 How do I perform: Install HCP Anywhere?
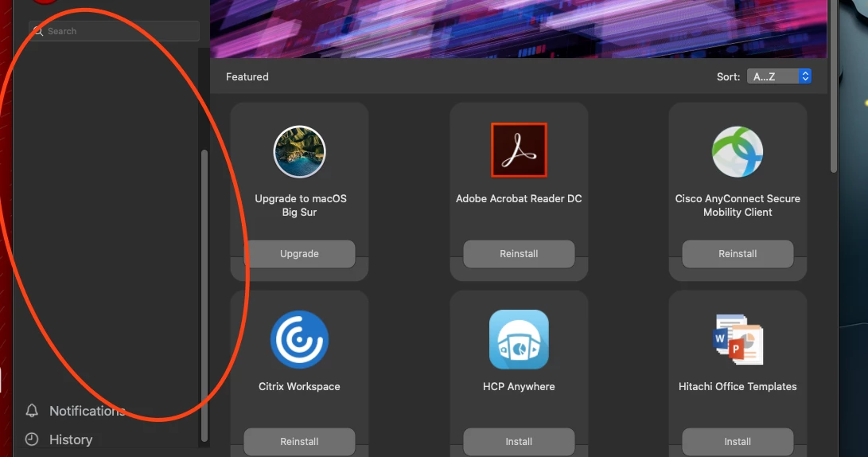click(x=519, y=442)
